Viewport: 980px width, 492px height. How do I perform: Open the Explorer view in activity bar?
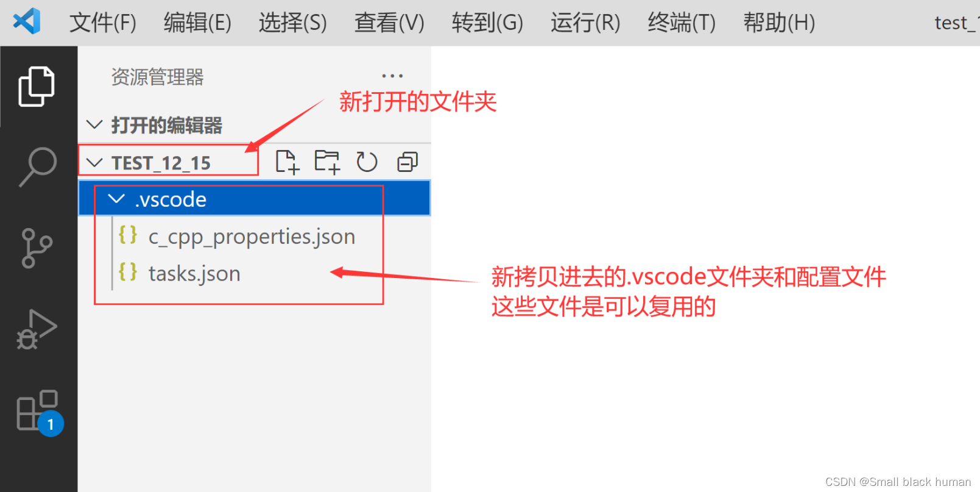point(37,86)
